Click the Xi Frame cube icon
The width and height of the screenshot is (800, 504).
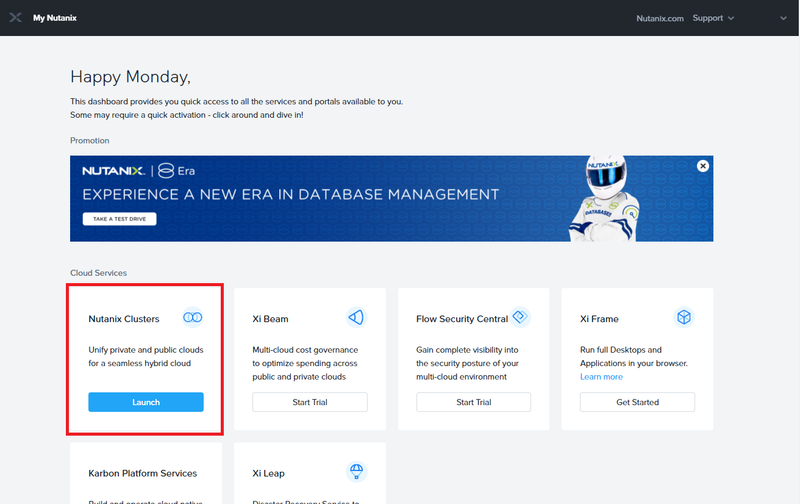point(684,317)
